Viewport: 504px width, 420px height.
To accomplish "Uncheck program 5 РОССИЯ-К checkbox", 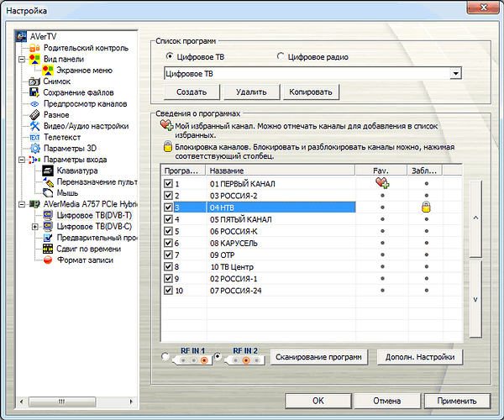I will [x=168, y=231].
